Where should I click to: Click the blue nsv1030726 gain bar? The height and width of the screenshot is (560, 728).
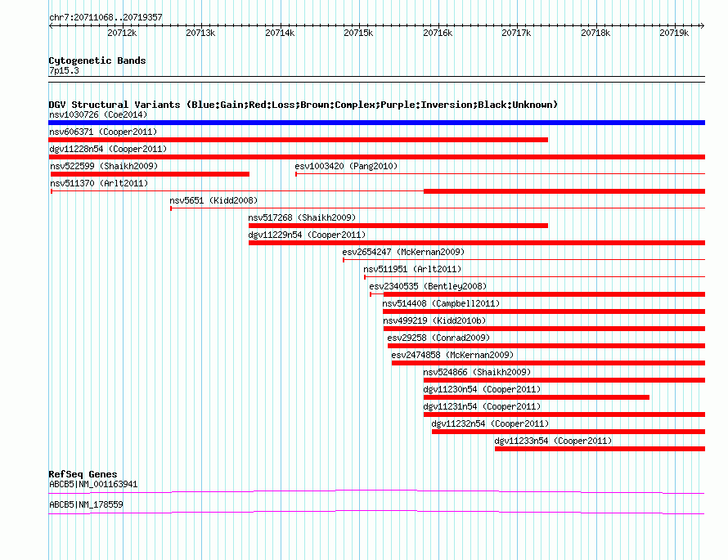pos(376,123)
